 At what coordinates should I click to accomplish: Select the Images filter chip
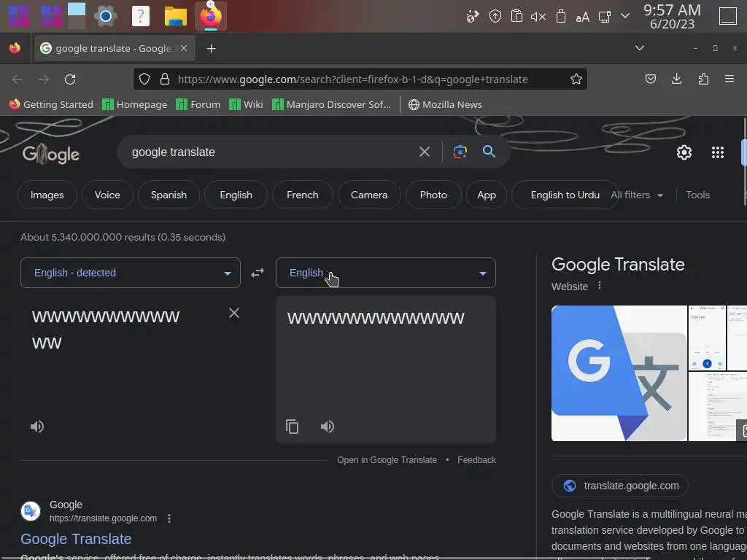point(47,195)
